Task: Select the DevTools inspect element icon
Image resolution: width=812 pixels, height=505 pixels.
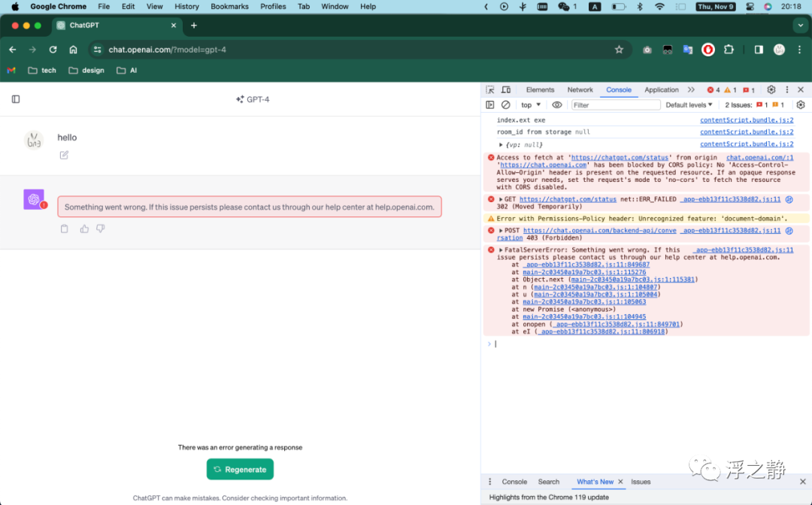Action: pyautogui.click(x=490, y=89)
